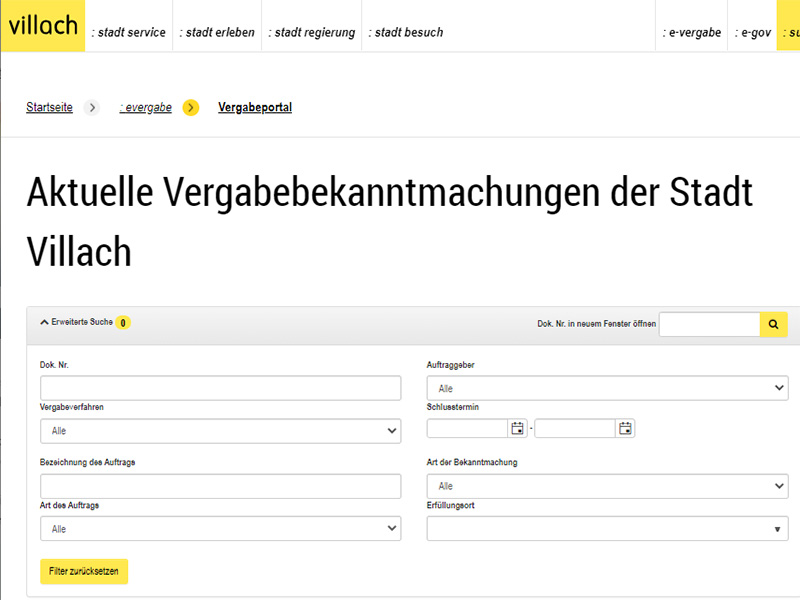Image resolution: width=800 pixels, height=600 pixels.
Task: Open the "stadt service" menu
Action: pos(129,31)
